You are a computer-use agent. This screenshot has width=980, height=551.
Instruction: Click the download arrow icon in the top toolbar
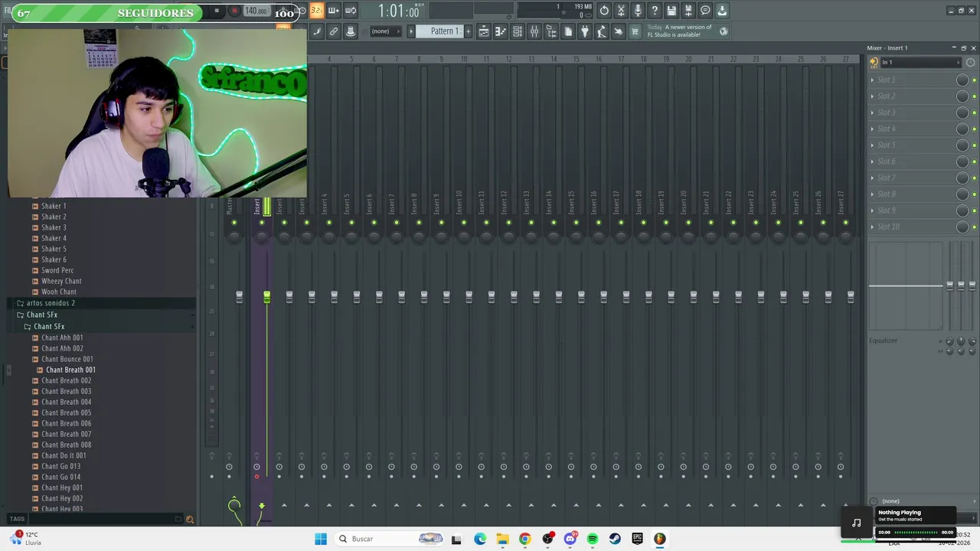click(x=722, y=11)
